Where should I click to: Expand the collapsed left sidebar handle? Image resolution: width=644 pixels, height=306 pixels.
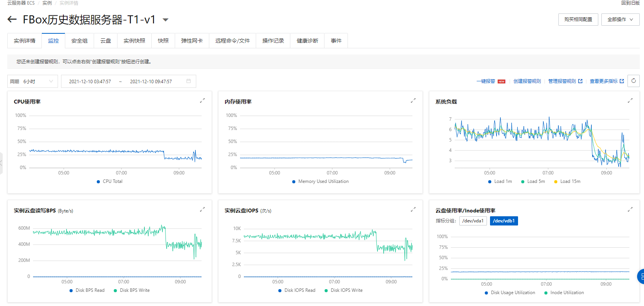(1, 163)
